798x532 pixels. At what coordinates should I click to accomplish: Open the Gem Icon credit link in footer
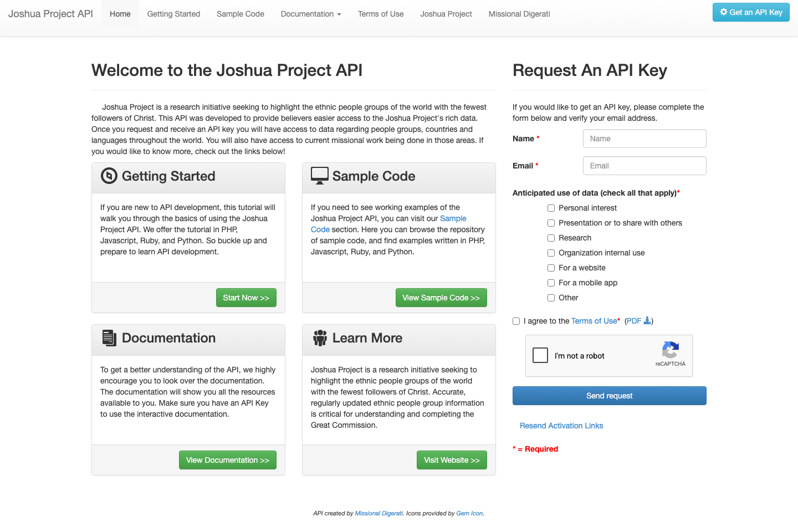coord(469,513)
